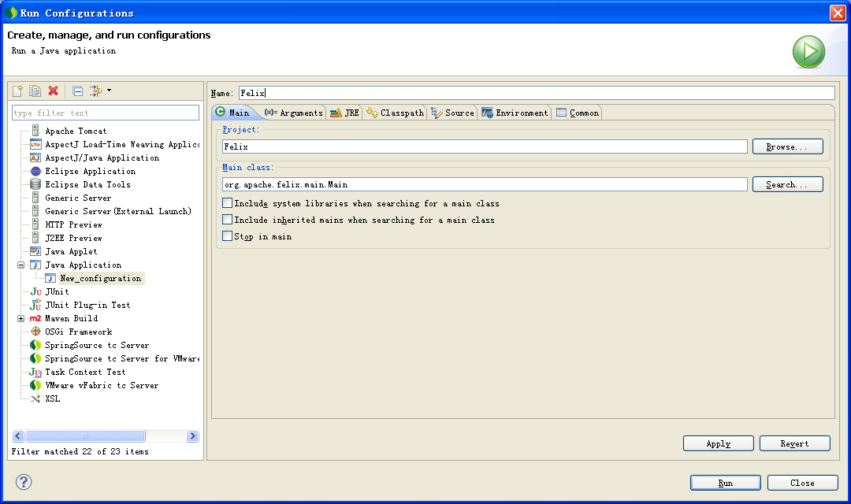Select J2EE Preview entry
Viewport: 851px width, 504px height.
[x=73, y=238]
